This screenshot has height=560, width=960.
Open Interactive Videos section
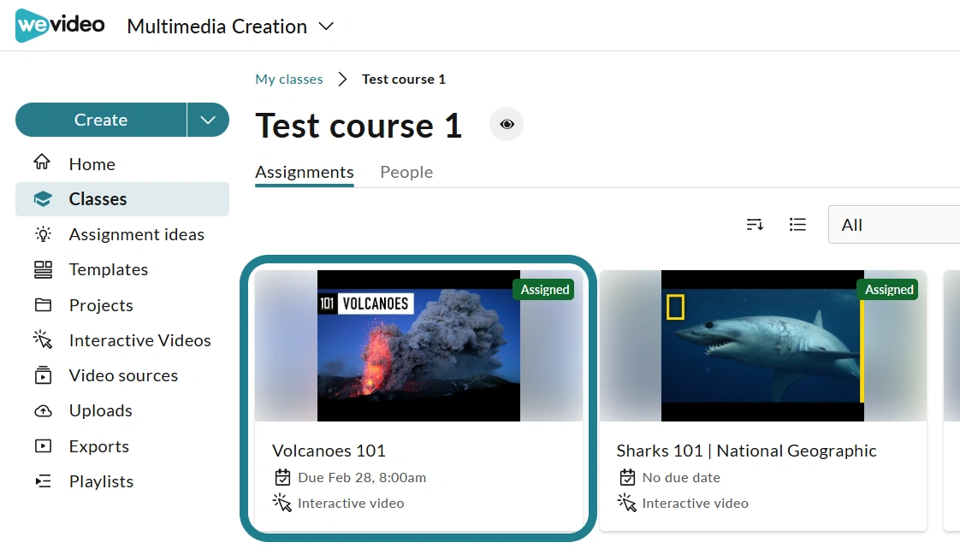click(x=139, y=340)
